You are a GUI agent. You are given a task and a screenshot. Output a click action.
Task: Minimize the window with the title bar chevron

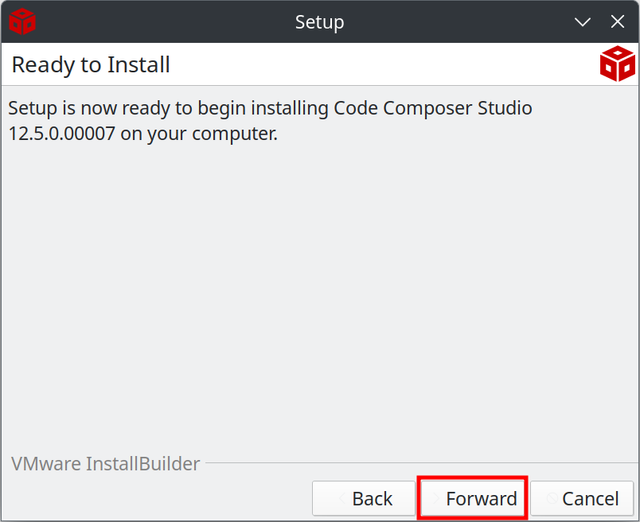coord(582,22)
